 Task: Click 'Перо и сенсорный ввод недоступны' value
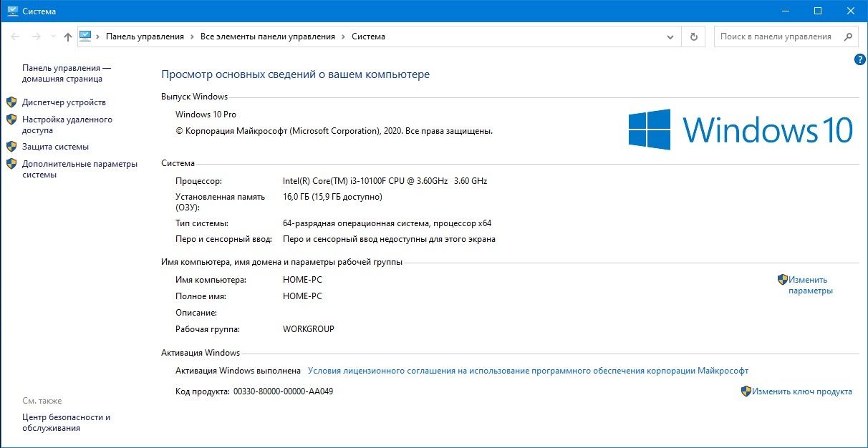tap(389, 239)
